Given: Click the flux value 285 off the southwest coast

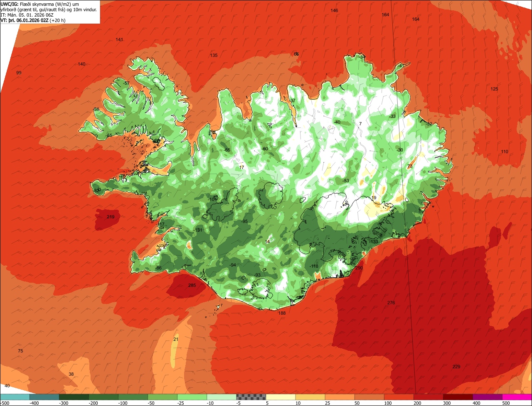Looking at the screenshot, I should click(x=192, y=285).
